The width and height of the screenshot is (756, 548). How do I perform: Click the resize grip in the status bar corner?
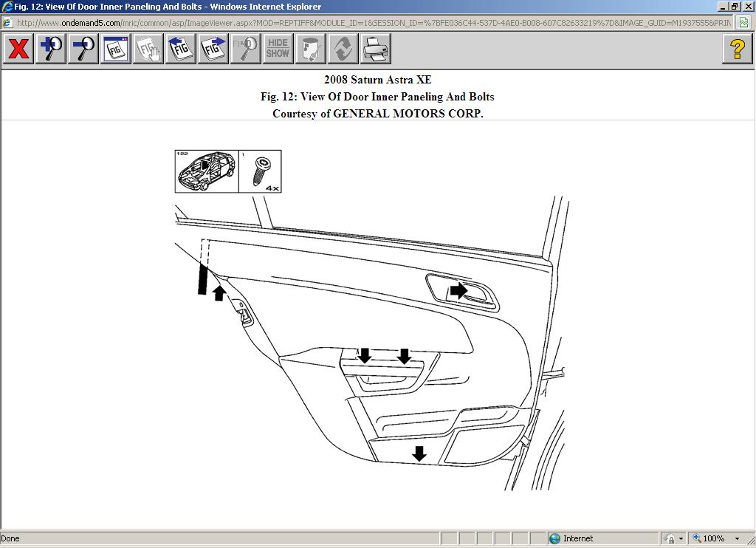[751, 542]
